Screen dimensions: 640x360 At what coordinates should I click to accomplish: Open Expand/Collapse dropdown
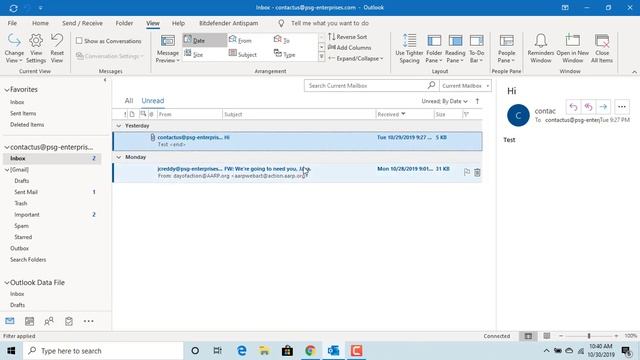[356, 58]
